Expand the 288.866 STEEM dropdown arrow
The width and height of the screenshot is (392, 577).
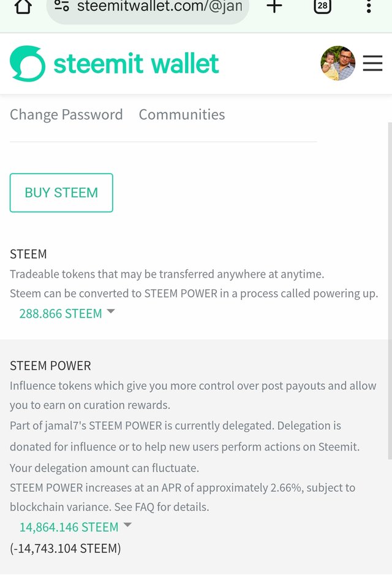tap(111, 311)
